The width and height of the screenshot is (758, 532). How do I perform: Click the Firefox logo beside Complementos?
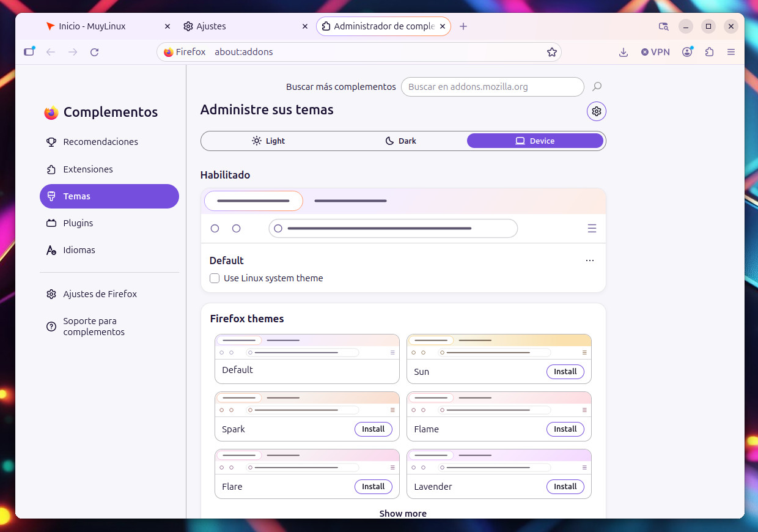click(51, 113)
